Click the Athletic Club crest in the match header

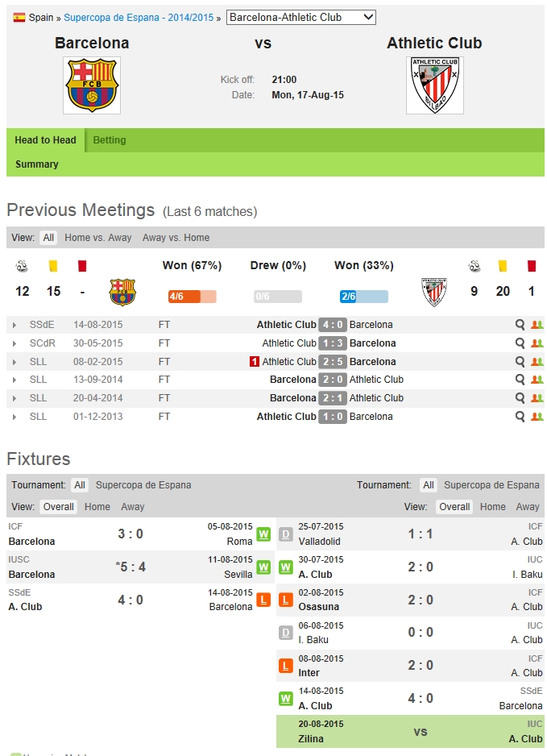(x=434, y=85)
